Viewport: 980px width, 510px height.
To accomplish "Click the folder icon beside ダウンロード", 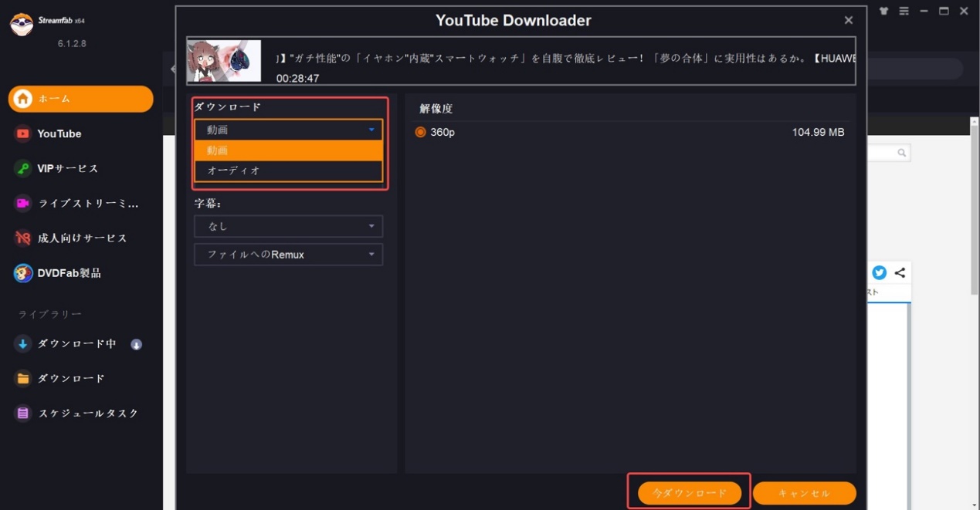I will point(23,379).
